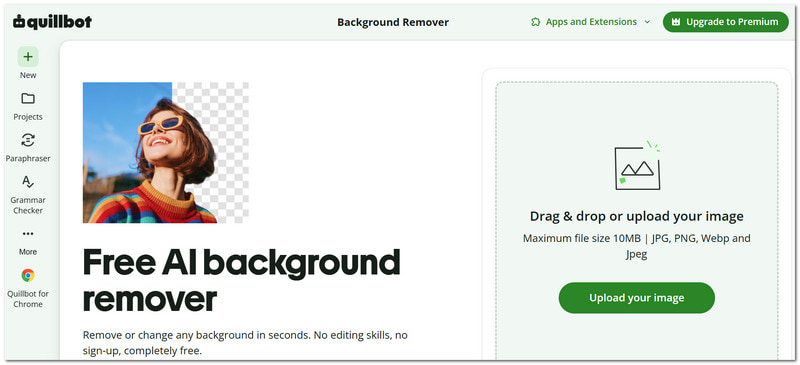The height and width of the screenshot is (365, 800).
Task: Open the Projects folder icon
Action: [28, 99]
